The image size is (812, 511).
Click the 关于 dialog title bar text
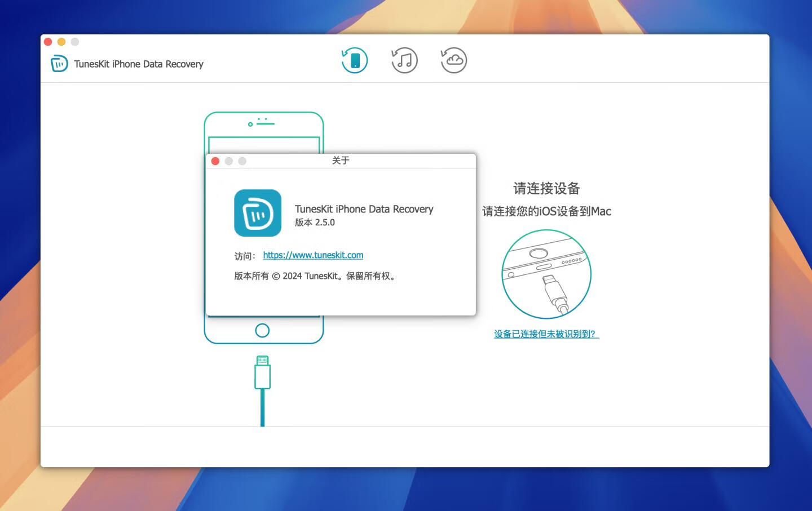pyautogui.click(x=341, y=161)
